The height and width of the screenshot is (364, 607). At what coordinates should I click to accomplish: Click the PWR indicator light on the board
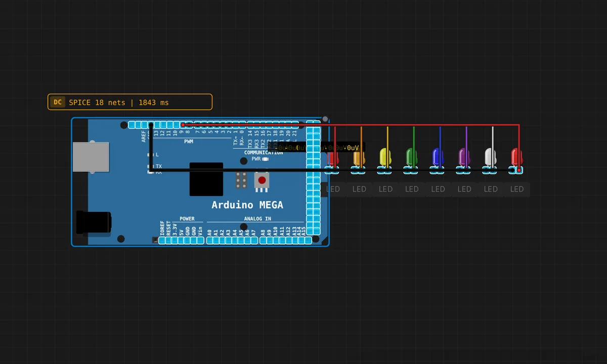(266, 159)
